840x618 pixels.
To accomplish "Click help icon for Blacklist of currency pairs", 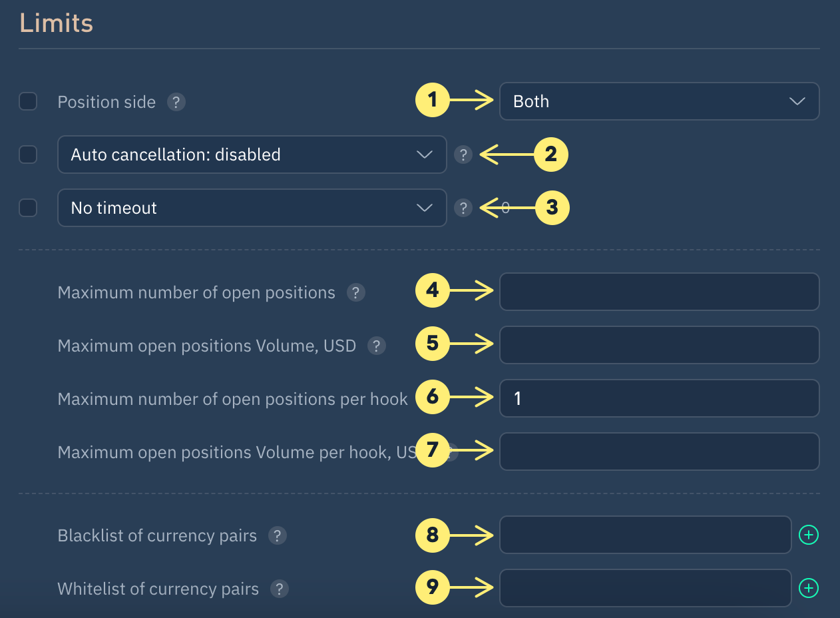I will point(278,535).
